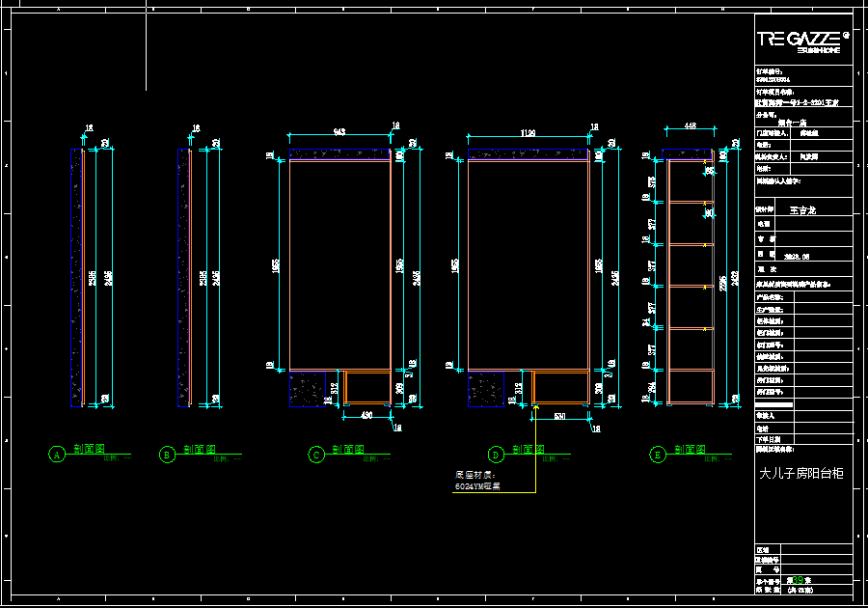
Task: Select the circled B section marker
Action: click(167, 456)
